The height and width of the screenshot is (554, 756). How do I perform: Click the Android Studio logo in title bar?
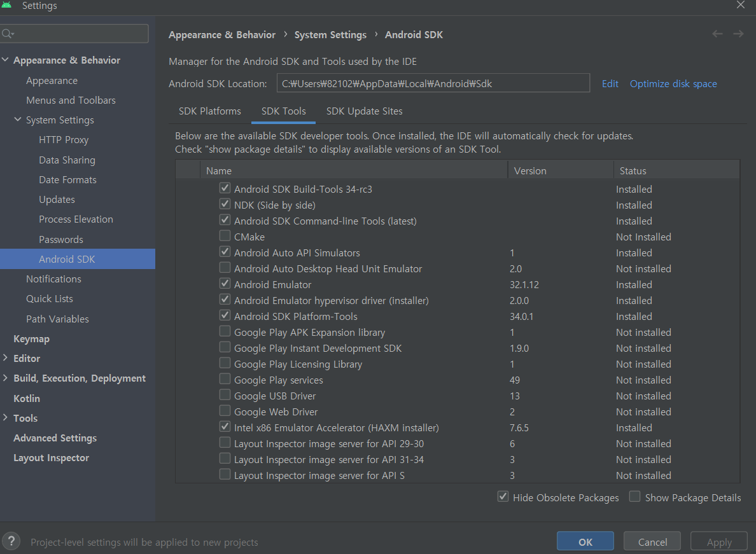pos(6,4)
